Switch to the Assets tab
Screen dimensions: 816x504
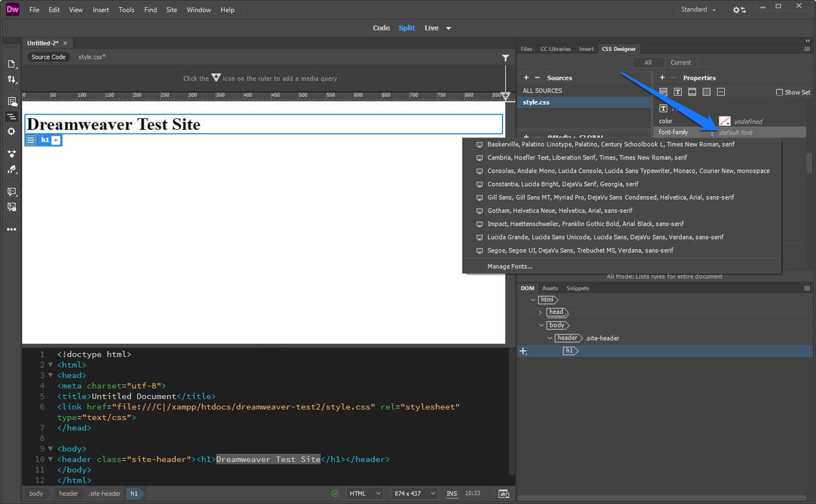tap(550, 288)
